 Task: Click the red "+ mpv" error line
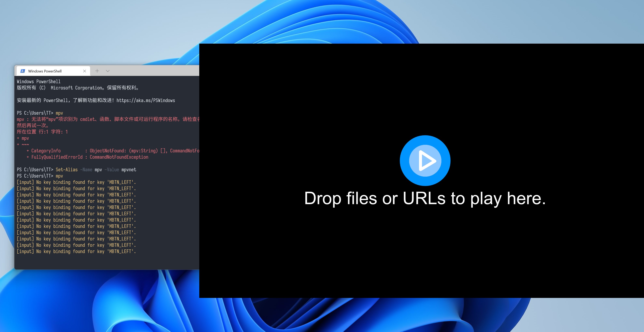click(23, 138)
